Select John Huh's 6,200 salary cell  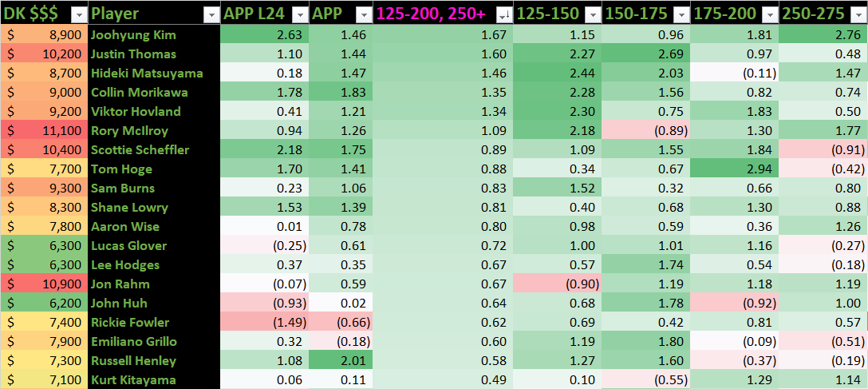coord(44,303)
